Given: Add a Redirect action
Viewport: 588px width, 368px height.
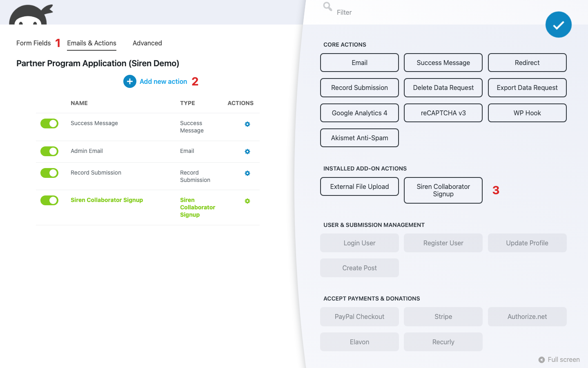Looking at the screenshot, I should click(x=527, y=63).
